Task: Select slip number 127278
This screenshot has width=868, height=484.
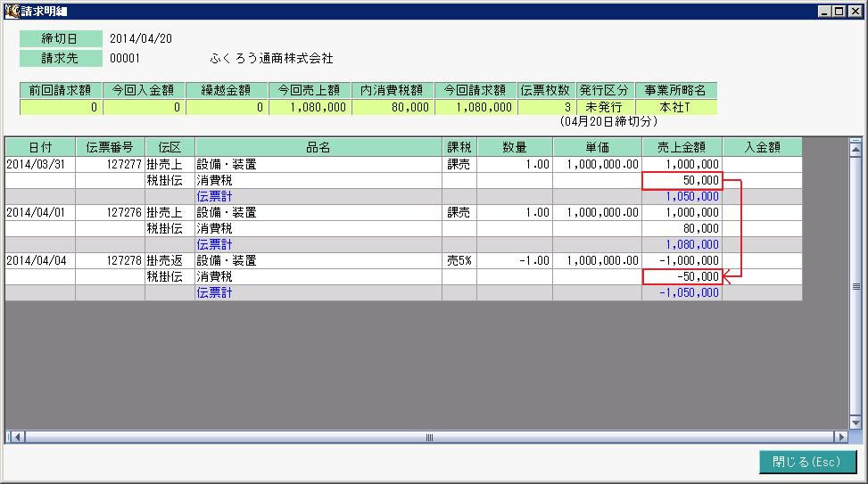Action: (x=110, y=260)
